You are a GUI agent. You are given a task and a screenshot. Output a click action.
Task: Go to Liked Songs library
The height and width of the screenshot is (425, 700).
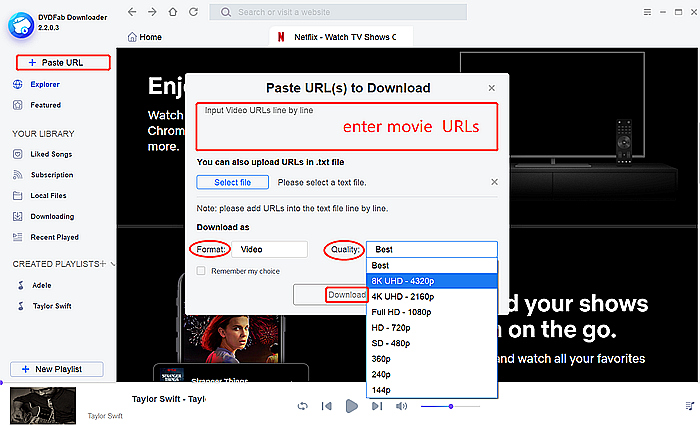point(52,154)
